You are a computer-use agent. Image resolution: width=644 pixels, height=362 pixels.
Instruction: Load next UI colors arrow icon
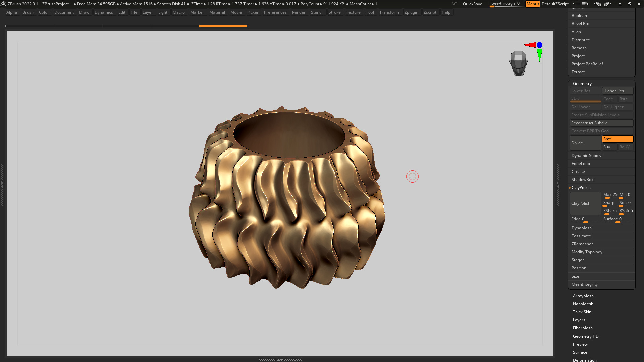point(585,4)
